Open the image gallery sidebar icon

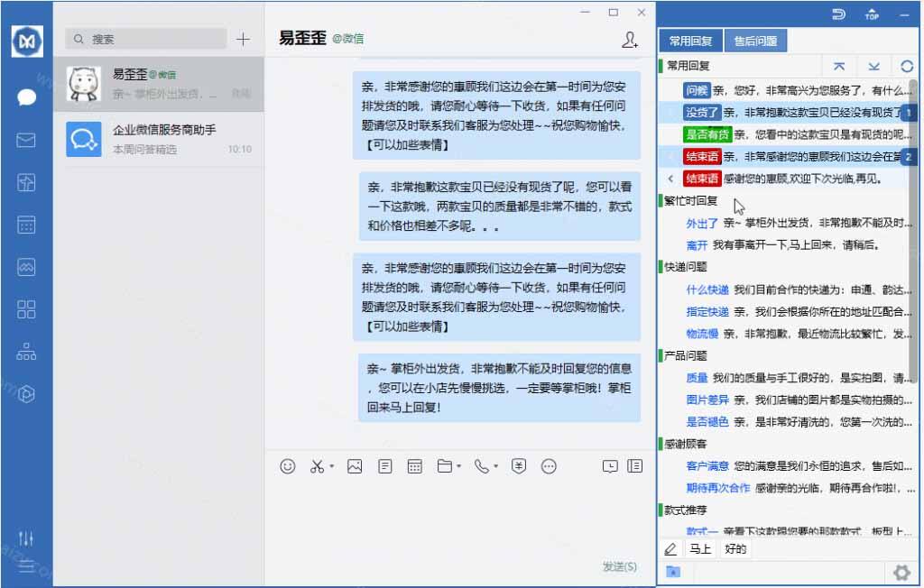click(26, 267)
